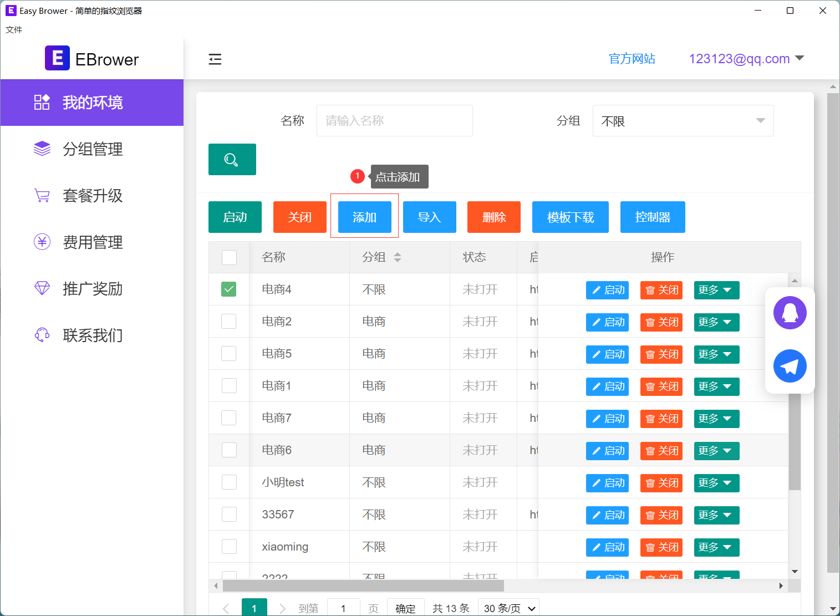Viewport: 840px width, 616px height.
Task: Toggle the select-all header checkbox
Action: click(x=229, y=257)
